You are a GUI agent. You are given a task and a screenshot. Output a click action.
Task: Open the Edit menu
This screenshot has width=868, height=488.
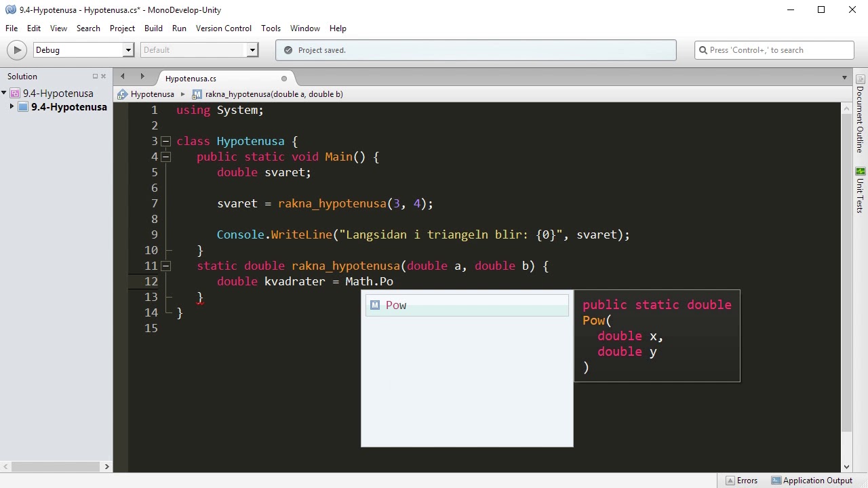34,28
